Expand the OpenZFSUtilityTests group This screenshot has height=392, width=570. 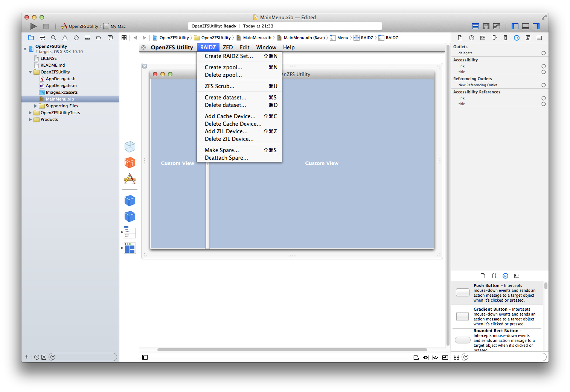(30, 113)
